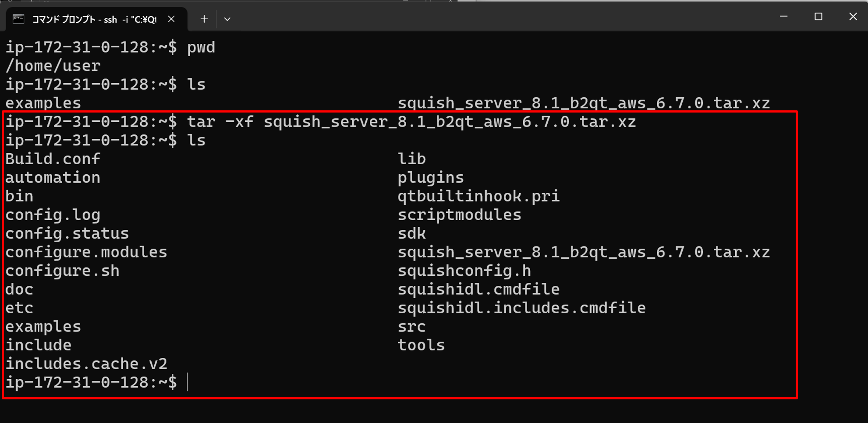This screenshot has width=868, height=423.
Task: Click the scriptmodules directory name
Action: point(459,215)
